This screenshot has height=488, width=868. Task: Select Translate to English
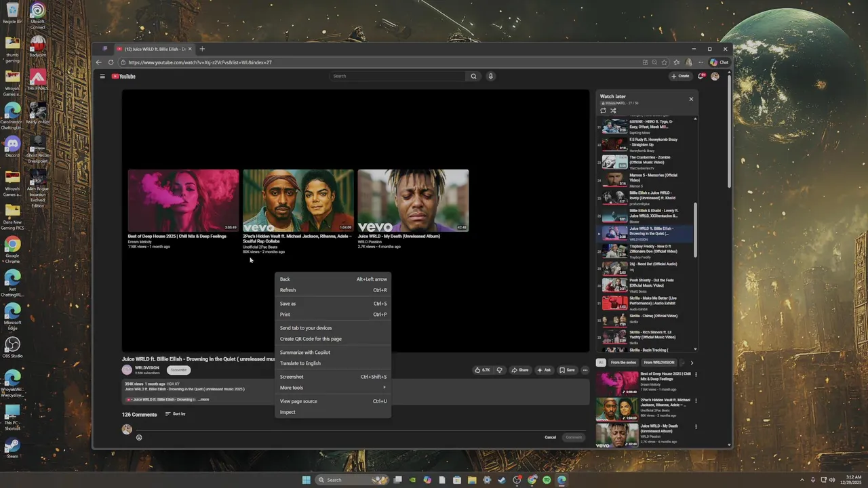tap(333, 363)
